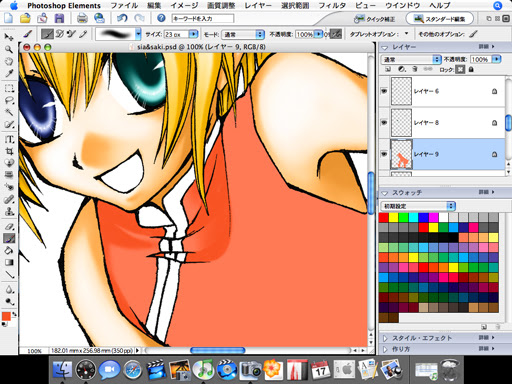Open the 編集 menu

154,6
